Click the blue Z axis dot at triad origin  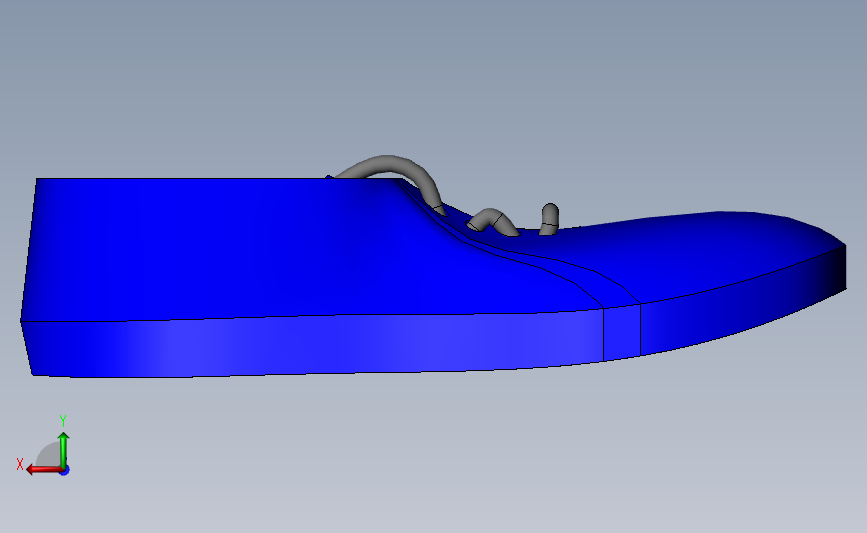(x=65, y=471)
